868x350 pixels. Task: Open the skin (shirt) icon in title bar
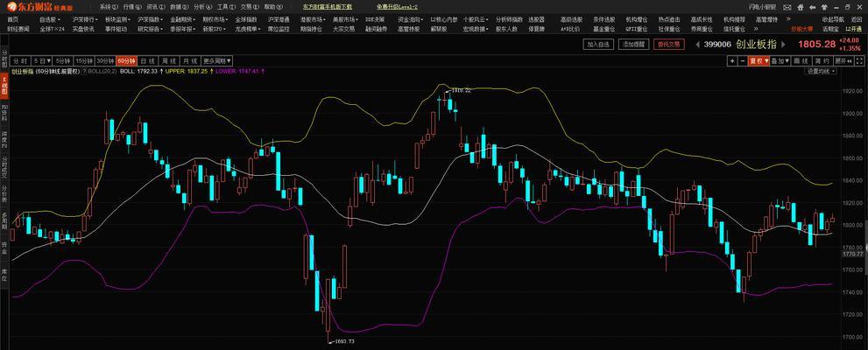[x=824, y=7]
